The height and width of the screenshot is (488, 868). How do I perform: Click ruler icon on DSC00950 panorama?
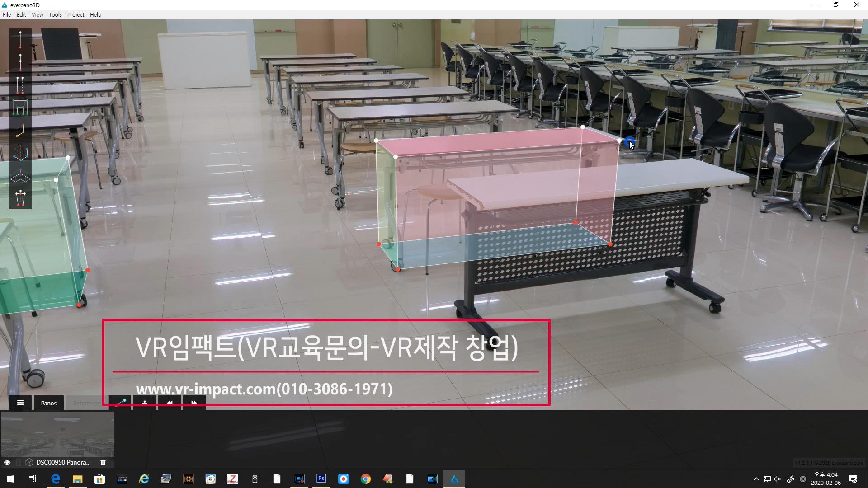(x=19, y=462)
